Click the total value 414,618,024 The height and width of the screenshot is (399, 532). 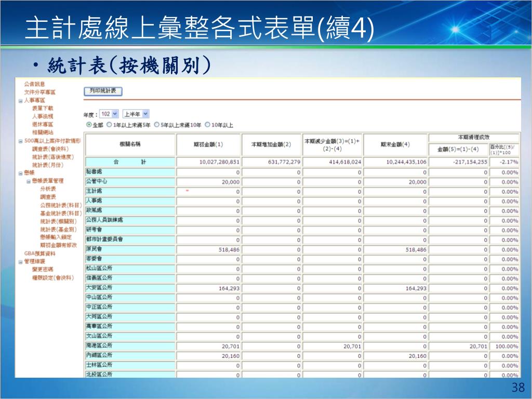pyautogui.click(x=345, y=162)
